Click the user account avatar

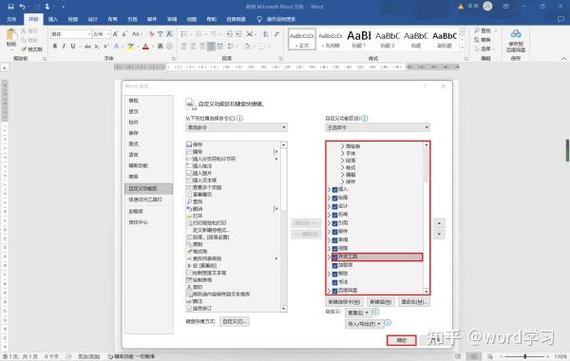[487, 6]
